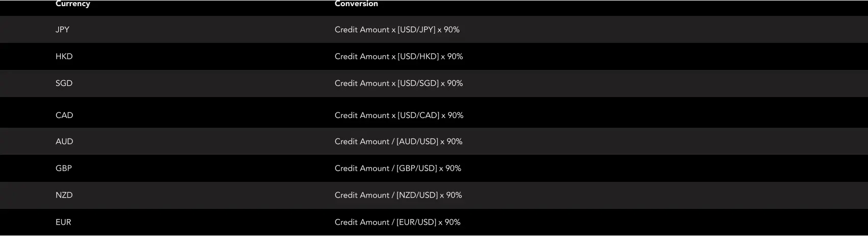Click the USD/CAD conversion formula

click(x=399, y=115)
